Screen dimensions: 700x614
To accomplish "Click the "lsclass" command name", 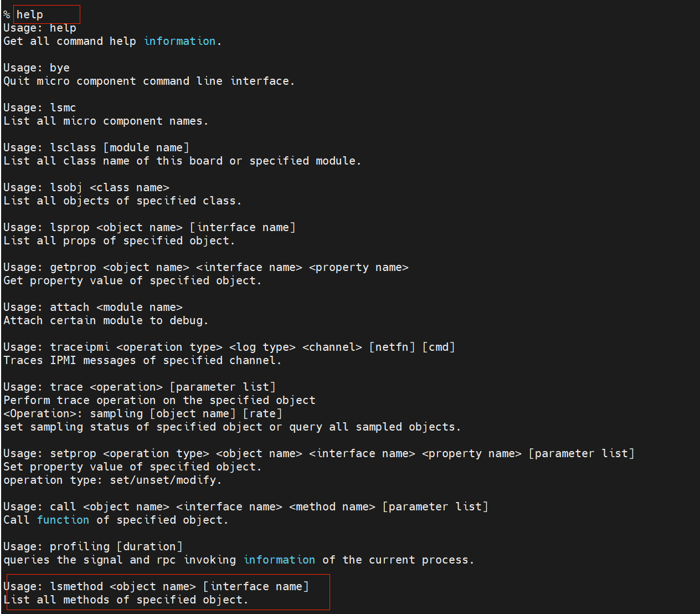I will click(73, 148).
